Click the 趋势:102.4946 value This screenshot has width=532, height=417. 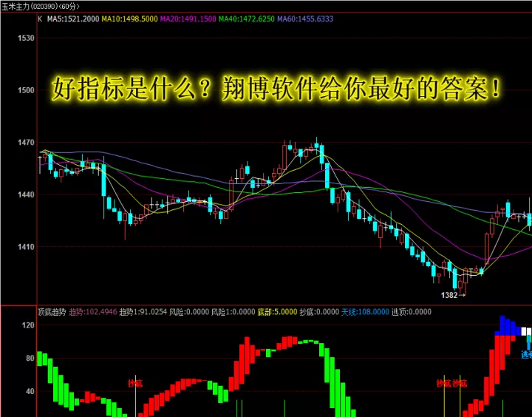93,312
